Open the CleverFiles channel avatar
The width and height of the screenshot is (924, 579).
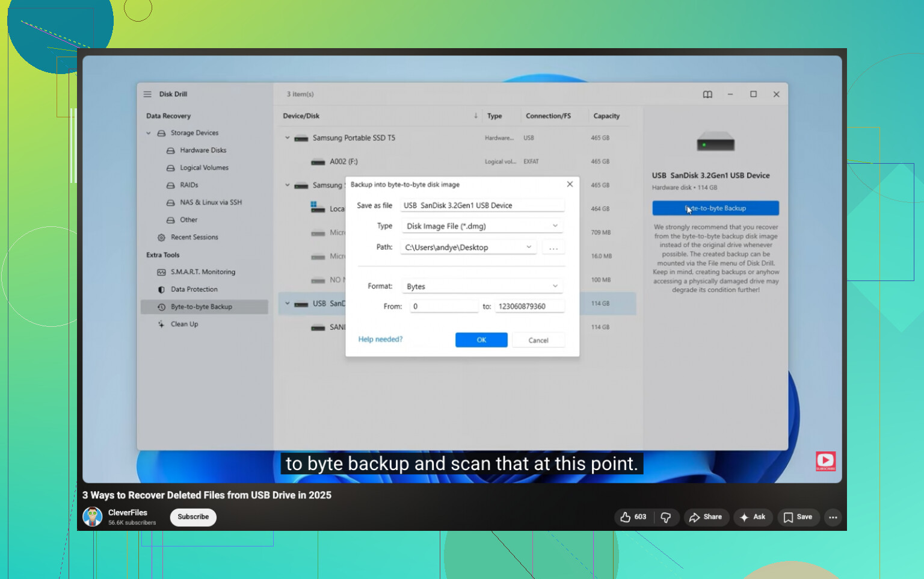coord(93,517)
